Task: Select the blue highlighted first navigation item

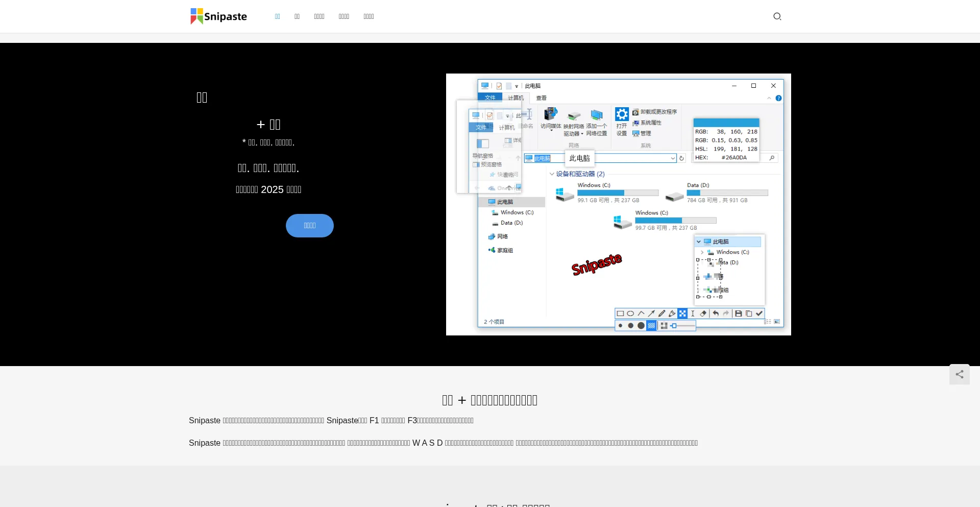Action: tap(278, 16)
